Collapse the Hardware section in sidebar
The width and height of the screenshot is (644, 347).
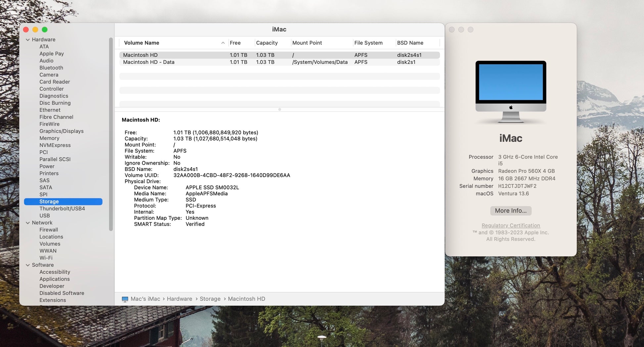[28, 40]
